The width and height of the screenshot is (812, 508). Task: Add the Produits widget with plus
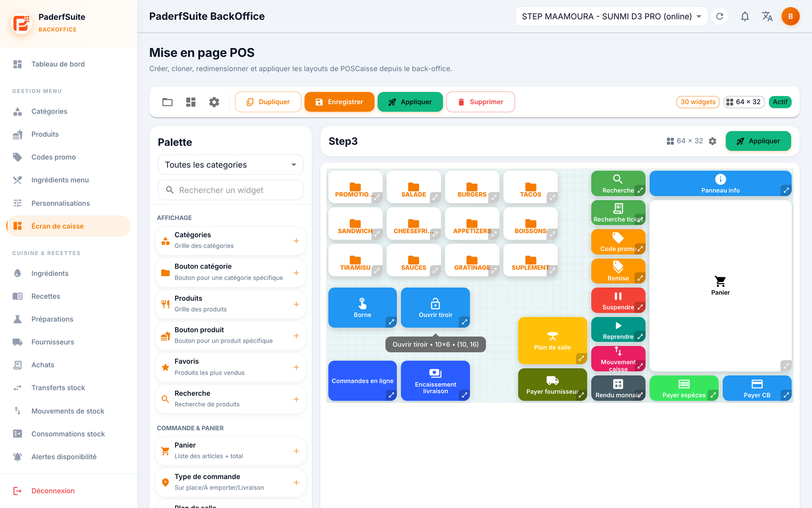(296, 304)
